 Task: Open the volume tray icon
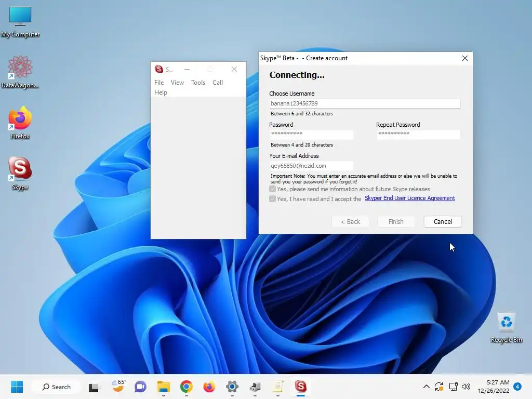[466, 387]
